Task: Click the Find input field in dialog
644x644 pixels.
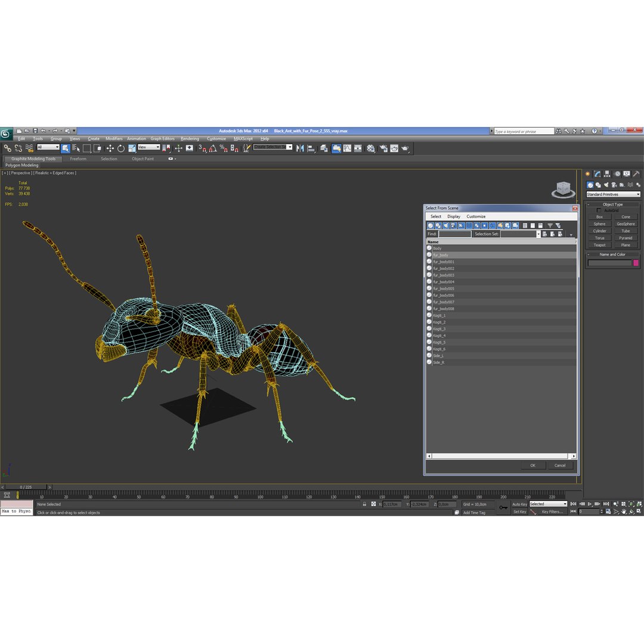Action: coord(454,234)
